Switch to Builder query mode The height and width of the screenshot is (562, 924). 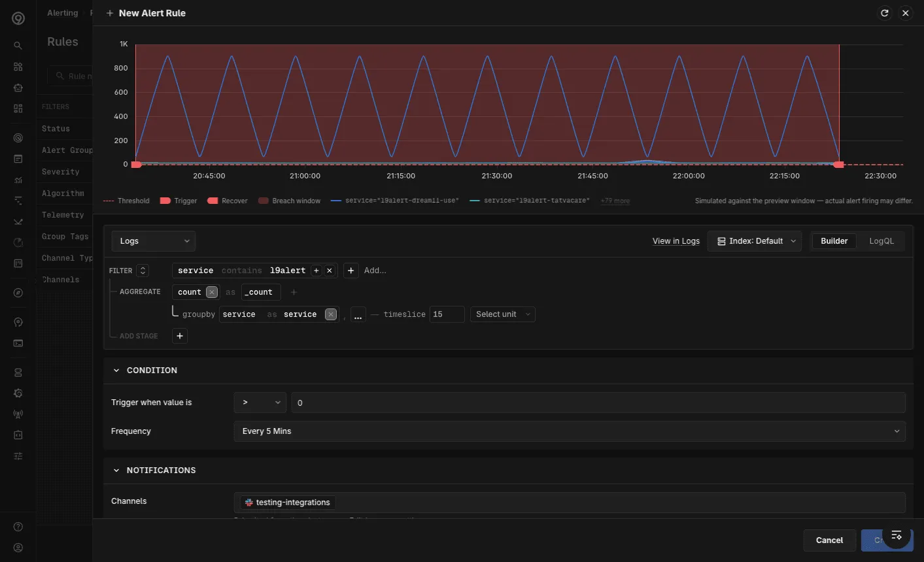tap(834, 241)
